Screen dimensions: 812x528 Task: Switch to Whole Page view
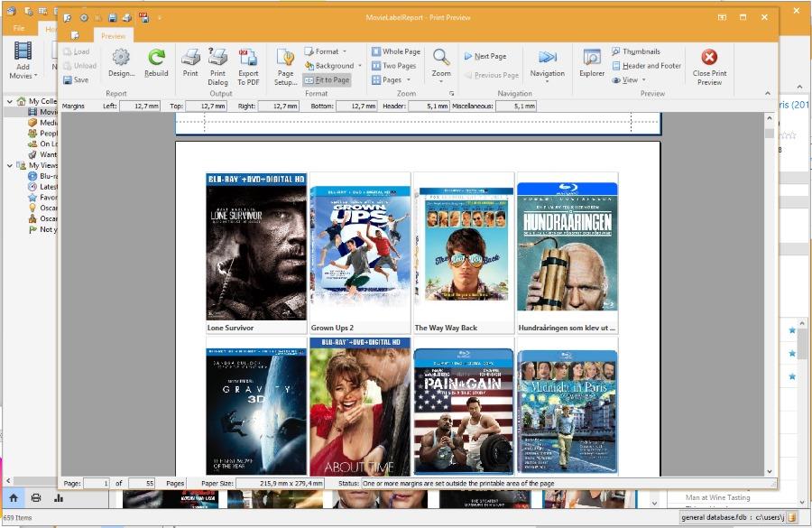click(396, 51)
